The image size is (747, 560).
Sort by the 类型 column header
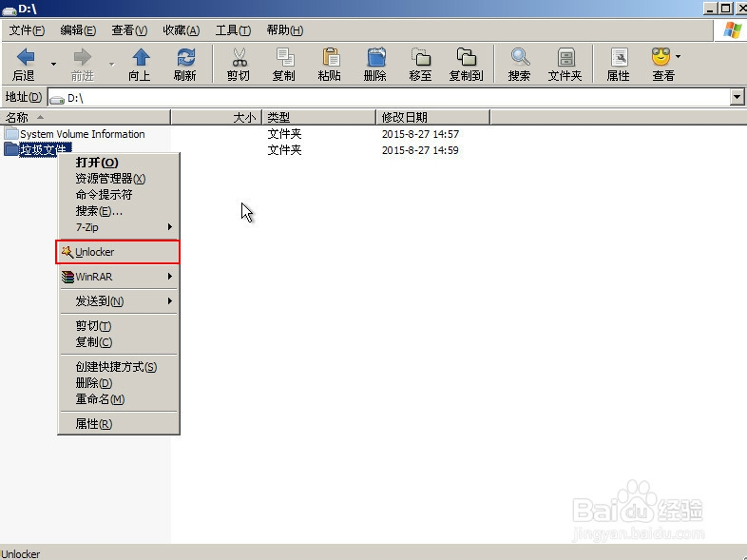coord(318,117)
